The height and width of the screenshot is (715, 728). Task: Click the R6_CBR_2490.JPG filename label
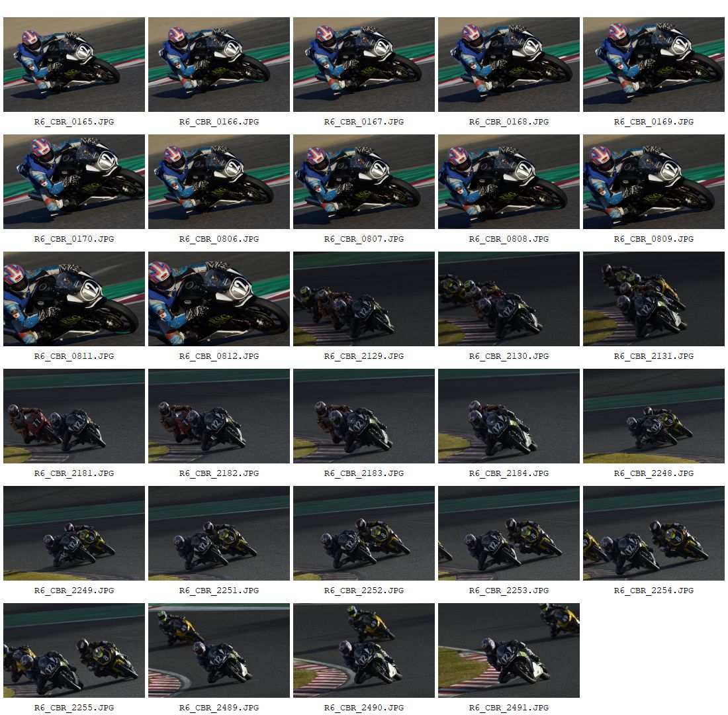point(364,708)
